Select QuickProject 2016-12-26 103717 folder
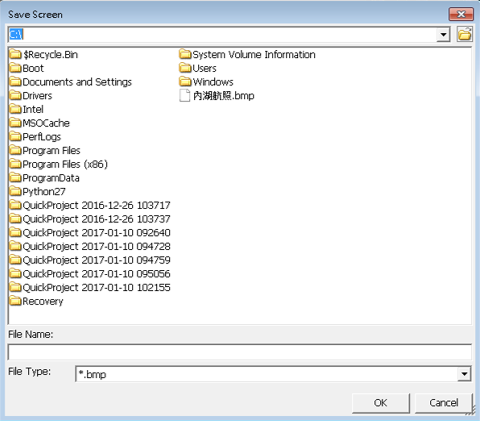This screenshot has height=421, width=480. click(x=90, y=205)
